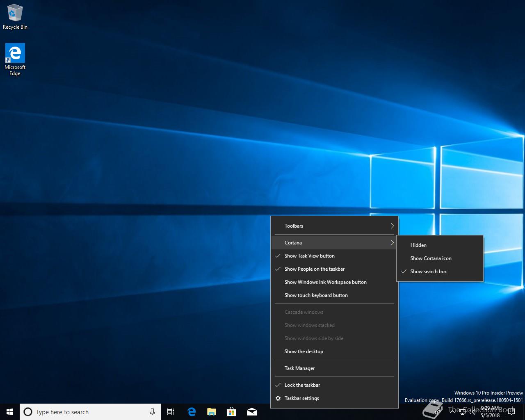This screenshot has height=420, width=525.
Task: Open the Start menu Windows logo
Action: coord(10,412)
